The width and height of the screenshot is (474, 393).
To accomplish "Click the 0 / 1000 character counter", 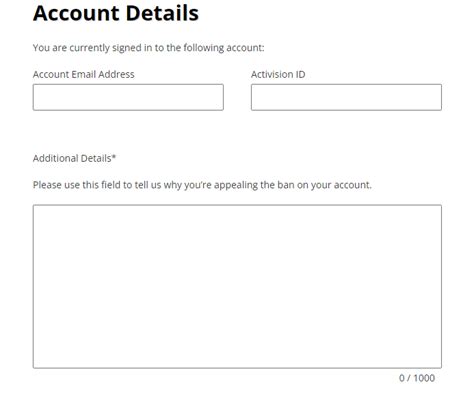I will [417, 378].
